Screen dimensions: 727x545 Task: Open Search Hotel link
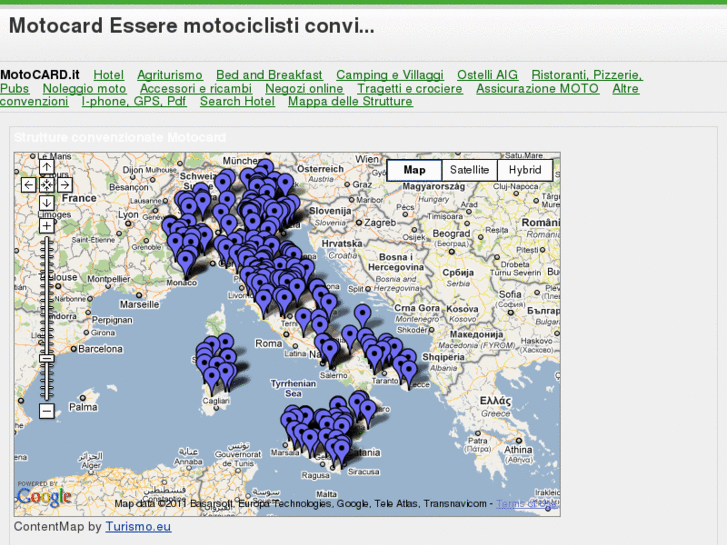coord(237,102)
